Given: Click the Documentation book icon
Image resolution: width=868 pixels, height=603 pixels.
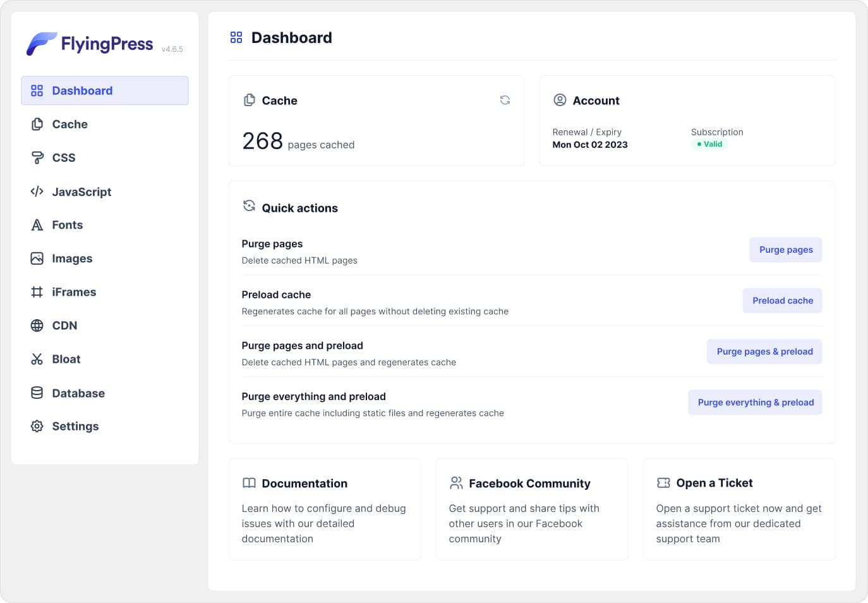Looking at the screenshot, I should [x=248, y=483].
